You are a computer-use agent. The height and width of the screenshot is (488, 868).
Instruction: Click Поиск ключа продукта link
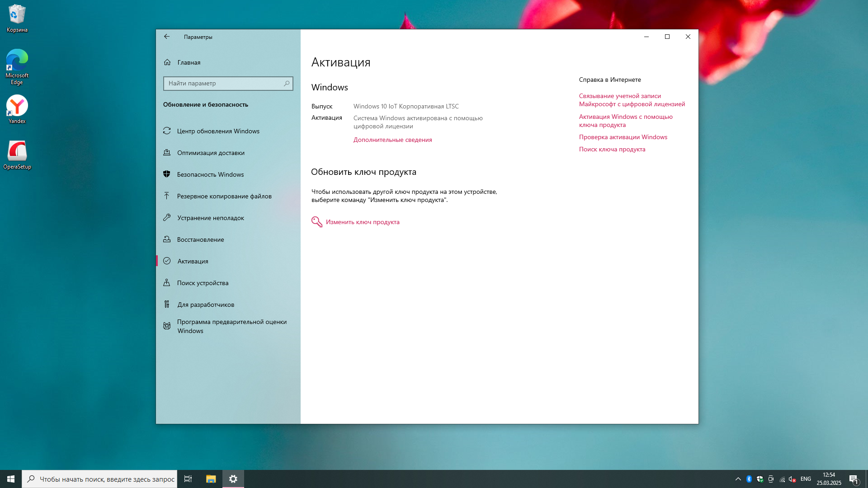612,149
